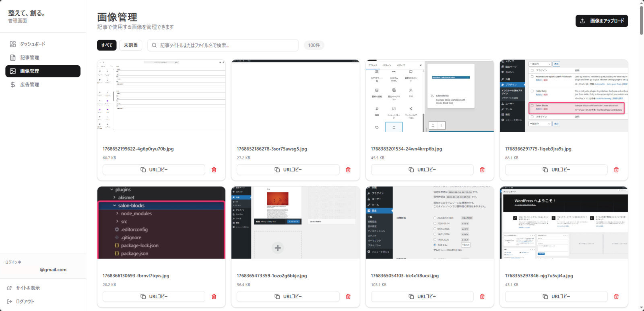The image size is (644, 311).
Task: Click trash icon for 1768366130693-fbrnvl7tqvs.jpg
Action: 214,296
